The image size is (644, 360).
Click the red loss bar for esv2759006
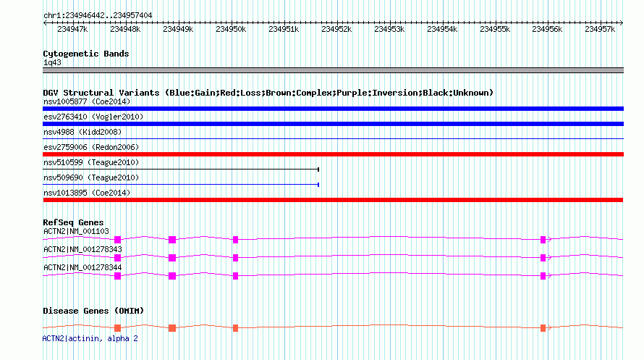(x=333, y=154)
